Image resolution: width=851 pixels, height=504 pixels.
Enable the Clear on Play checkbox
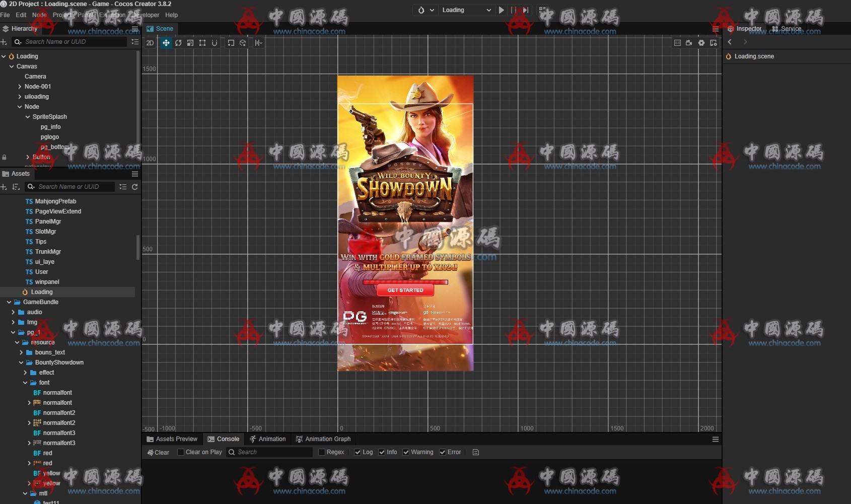(x=181, y=452)
